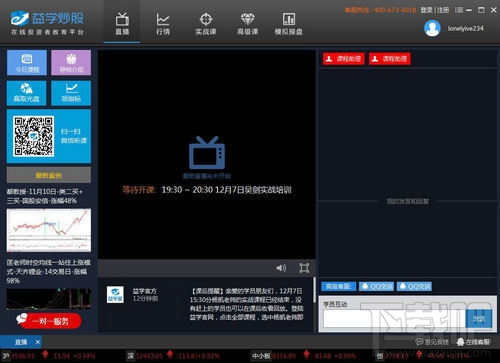Click 我的发言和回复 divider label
This screenshot has height=363, width=500.
(x=408, y=201)
